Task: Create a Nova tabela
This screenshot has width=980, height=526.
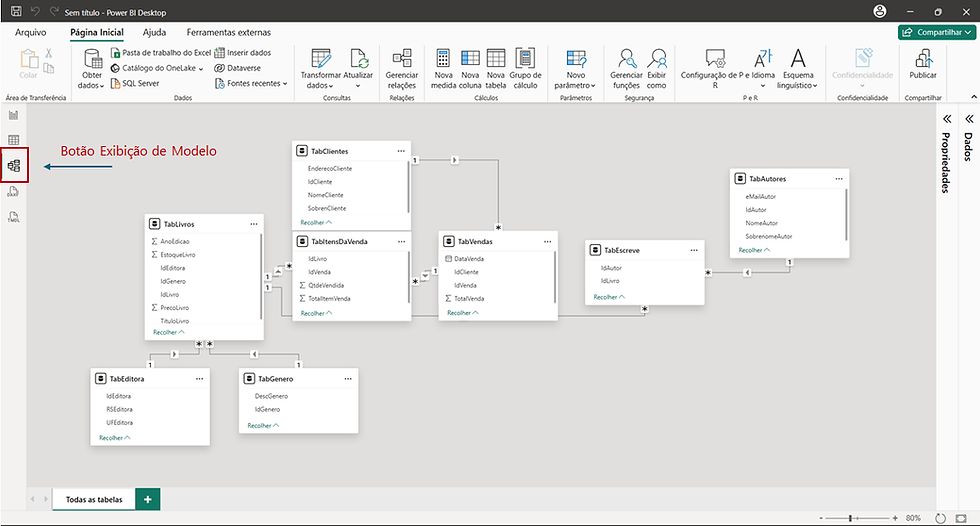Action: coord(496,69)
